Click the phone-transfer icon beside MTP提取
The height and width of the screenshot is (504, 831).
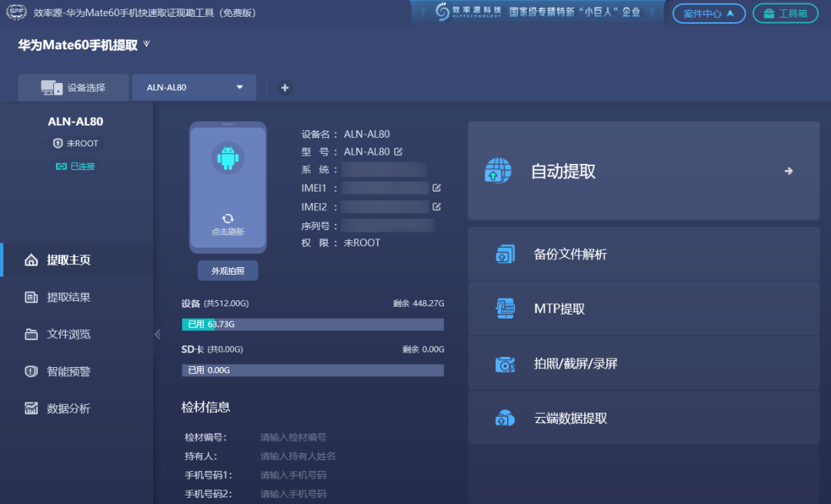505,309
